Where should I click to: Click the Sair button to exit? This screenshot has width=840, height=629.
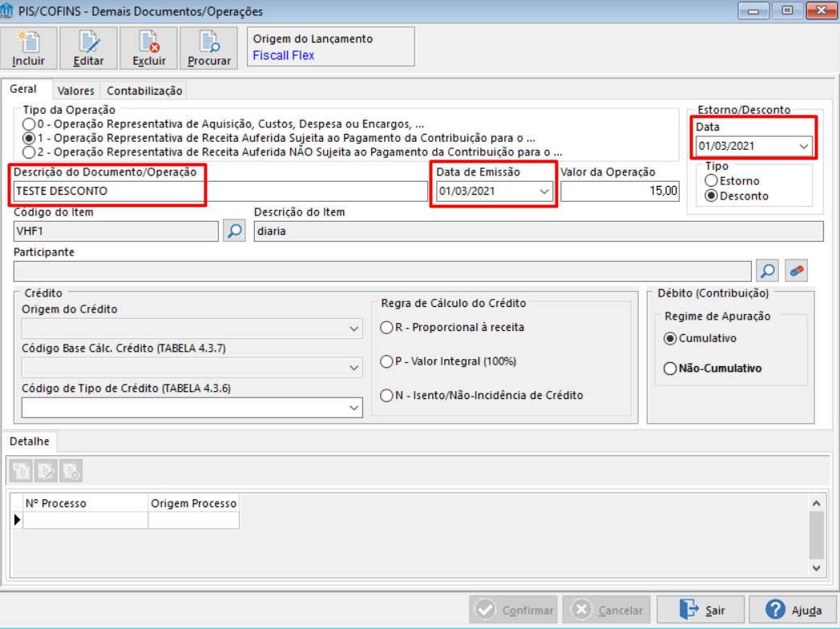[700, 609]
